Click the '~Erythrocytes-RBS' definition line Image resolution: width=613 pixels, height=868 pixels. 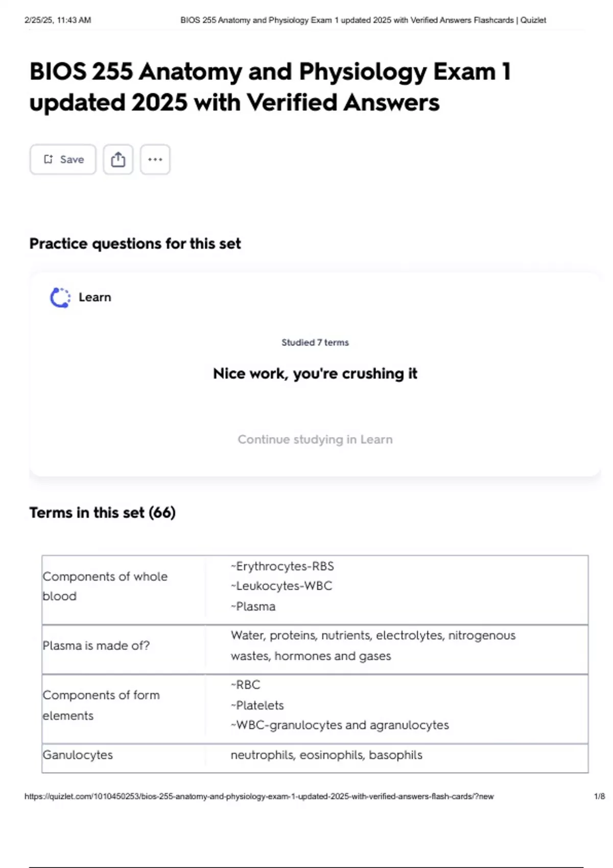pos(282,566)
